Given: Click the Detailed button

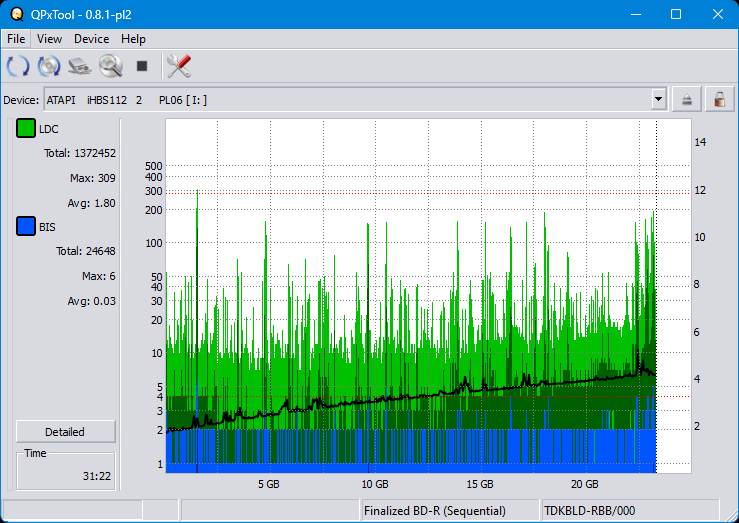Looking at the screenshot, I should coord(66,432).
